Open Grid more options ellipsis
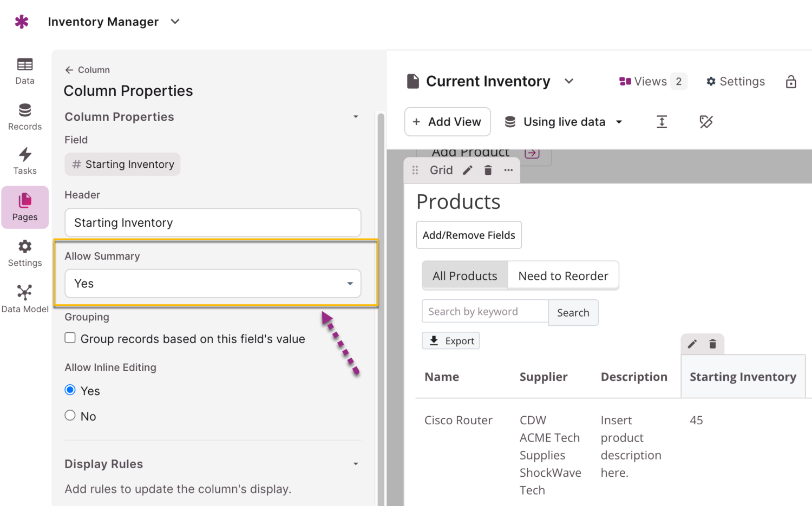The height and width of the screenshot is (506, 812). pyautogui.click(x=508, y=170)
